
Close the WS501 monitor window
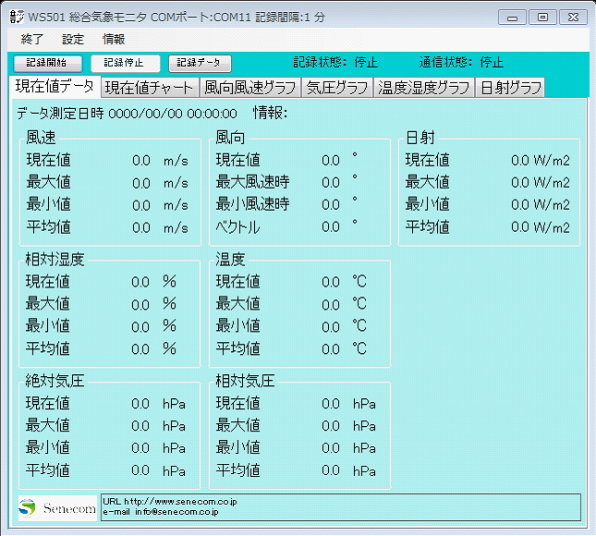coord(573,17)
